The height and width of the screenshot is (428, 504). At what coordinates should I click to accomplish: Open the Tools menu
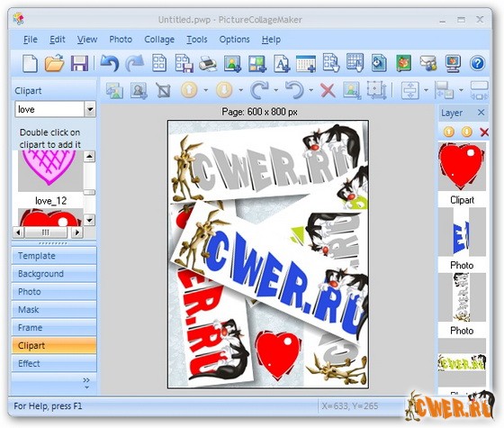[x=197, y=40]
